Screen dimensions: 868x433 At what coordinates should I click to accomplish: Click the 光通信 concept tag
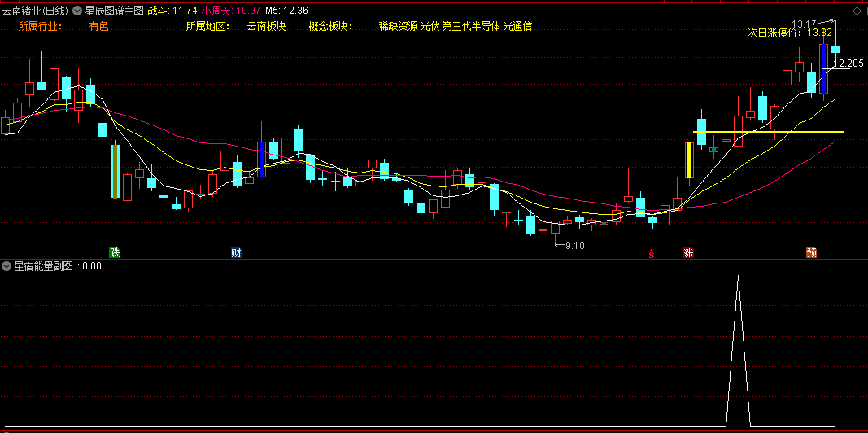click(517, 26)
